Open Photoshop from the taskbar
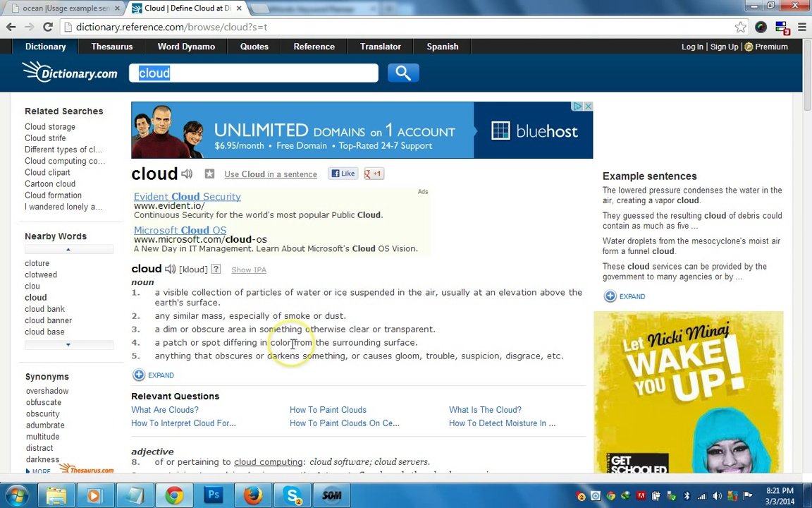This screenshot has width=812, height=508. click(213, 495)
